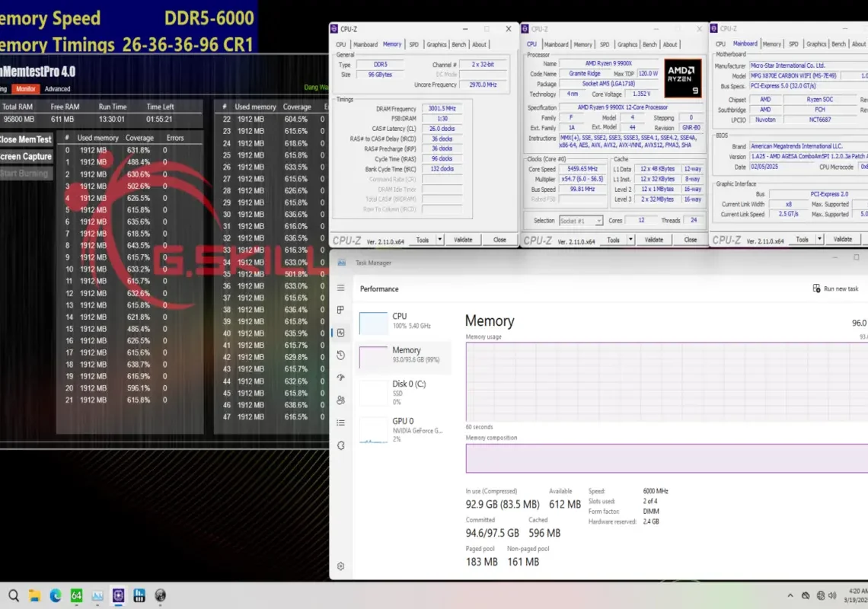Open Tools dropdown arrow in CPU-Z processor window
The image size is (868, 609).
point(630,240)
